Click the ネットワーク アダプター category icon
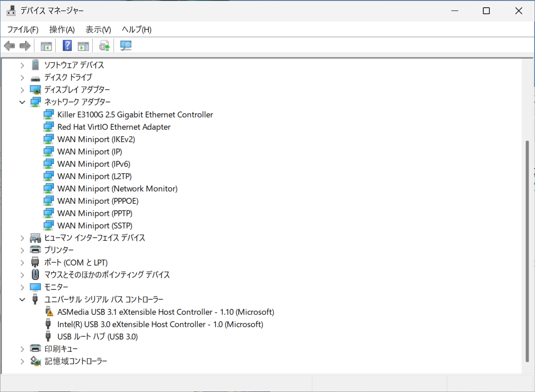 [35, 102]
